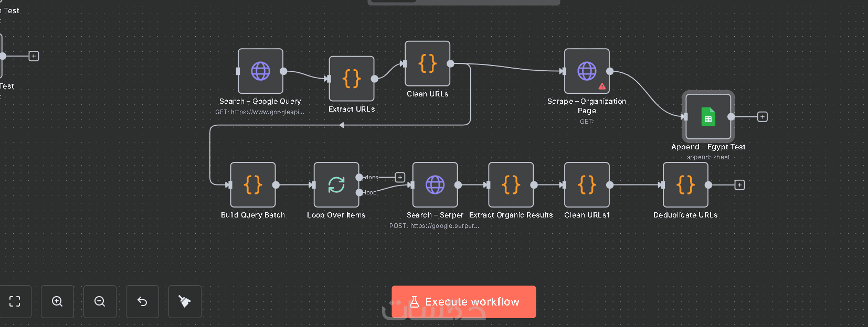Tidy up the workflow nodes

coord(185,301)
